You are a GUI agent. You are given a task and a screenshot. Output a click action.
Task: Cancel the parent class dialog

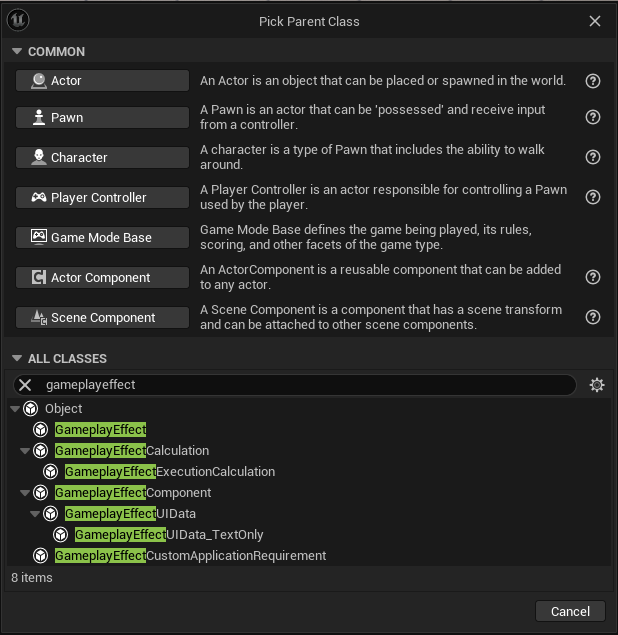570,611
